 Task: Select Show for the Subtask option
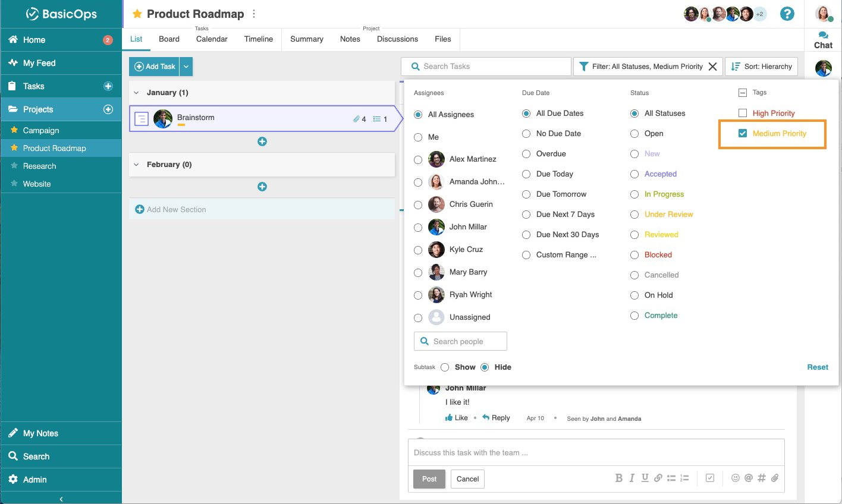tap(445, 367)
